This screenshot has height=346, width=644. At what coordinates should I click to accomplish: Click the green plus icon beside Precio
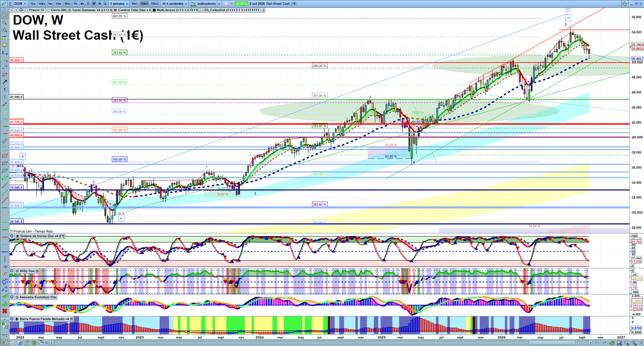(x=17, y=10)
